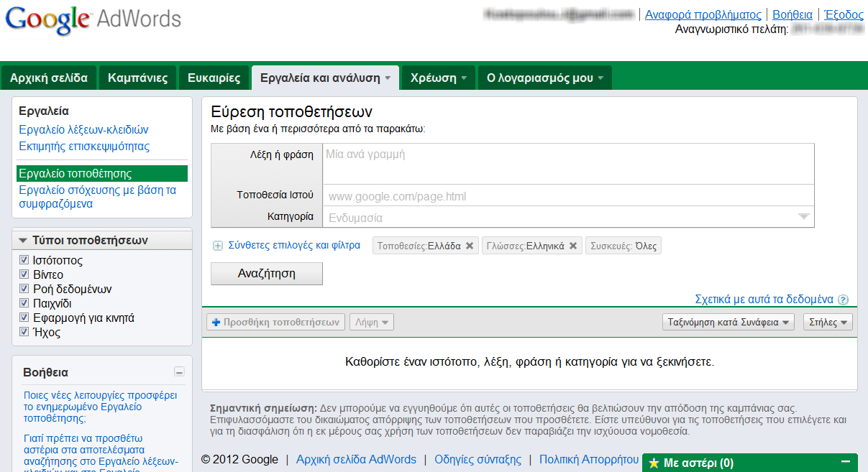This screenshot has height=472, width=868.
Task: Go to the Αρχική σελίδα tab
Action: click(x=49, y=78)
